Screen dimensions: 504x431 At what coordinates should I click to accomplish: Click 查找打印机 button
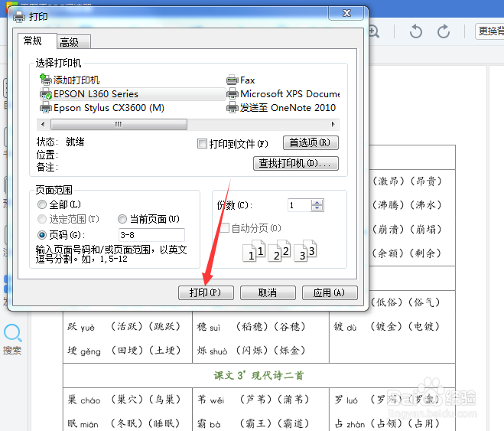[x=296, y=163]
